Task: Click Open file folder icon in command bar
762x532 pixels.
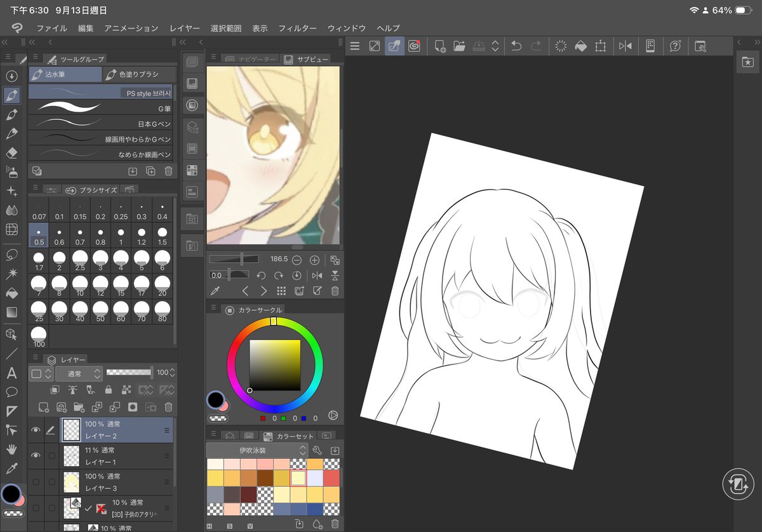Action: pos(459,46)
